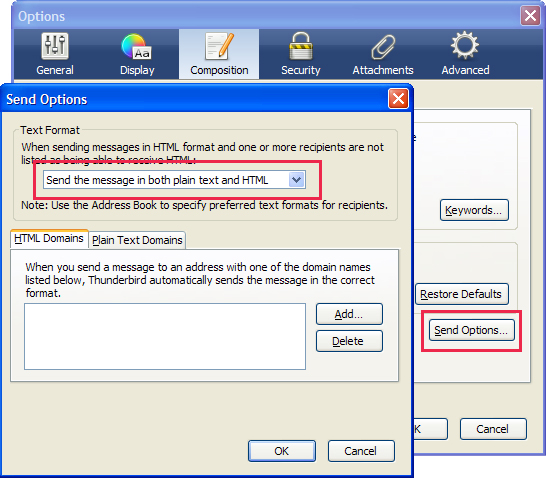Close the Options window via X button

click(x=530, y=16)
